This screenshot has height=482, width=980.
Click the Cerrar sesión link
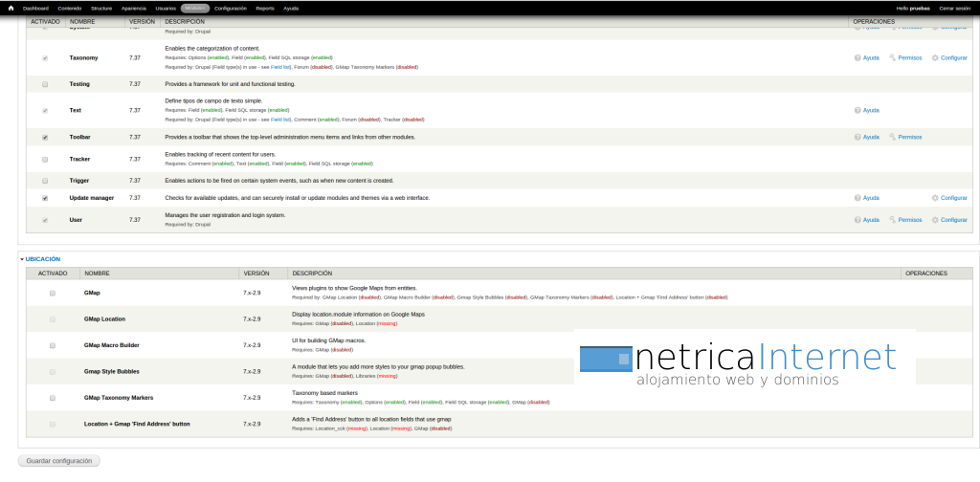click(x=957, y=8)
